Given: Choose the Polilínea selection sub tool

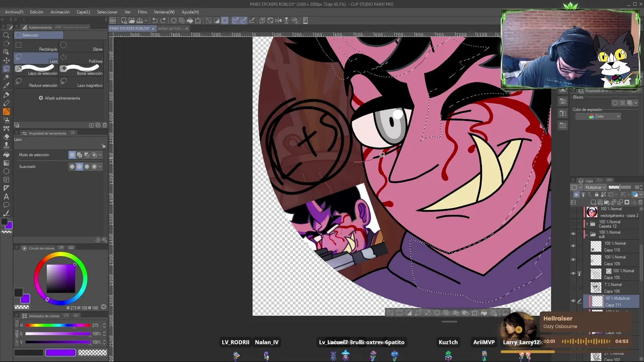Looking at the screenshot, I should [x=82, y=59].
